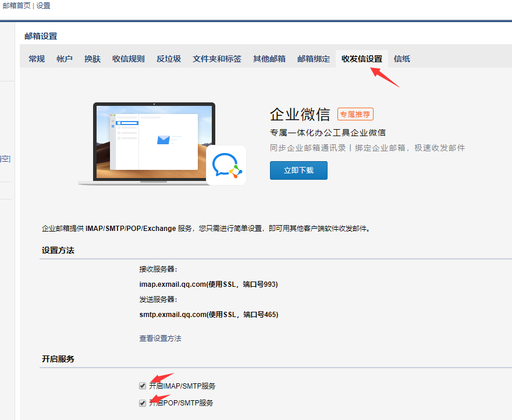Click the laptop promotional image
Viewport: 512px width, 420px height.
[x=154, y=144]
